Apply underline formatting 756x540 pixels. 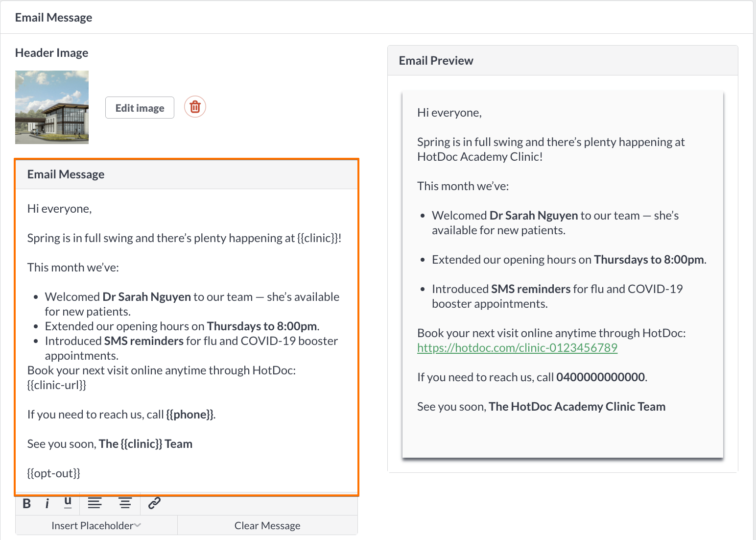68,503
